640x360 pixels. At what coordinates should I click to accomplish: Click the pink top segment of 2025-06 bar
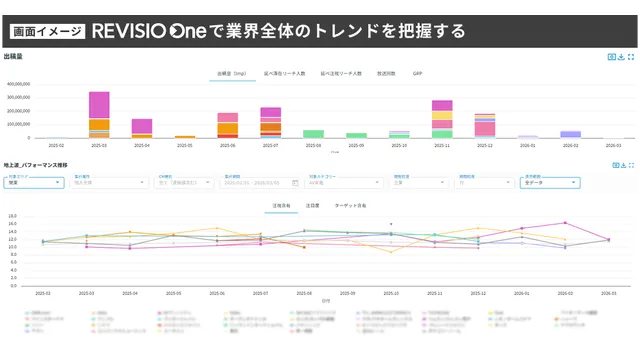tap(228, 118)
